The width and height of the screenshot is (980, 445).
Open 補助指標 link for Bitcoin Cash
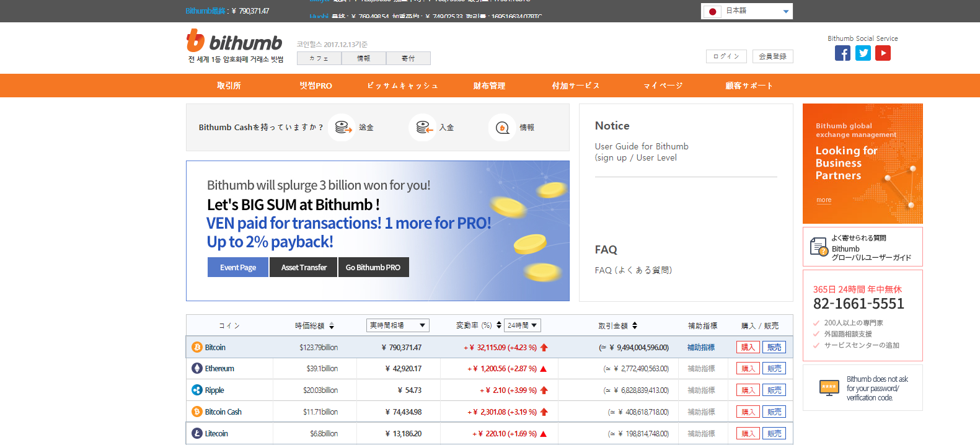pyautogui.click(x=701, y=412)
